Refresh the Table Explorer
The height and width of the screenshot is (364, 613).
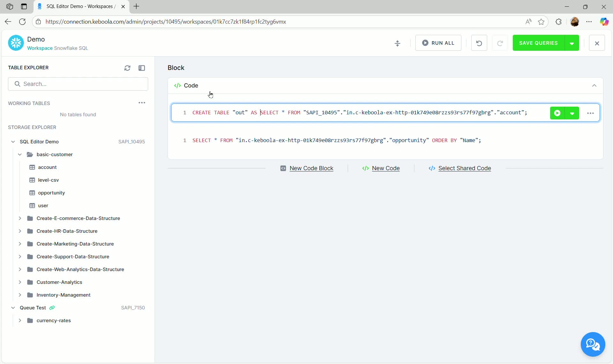point(127,68)
